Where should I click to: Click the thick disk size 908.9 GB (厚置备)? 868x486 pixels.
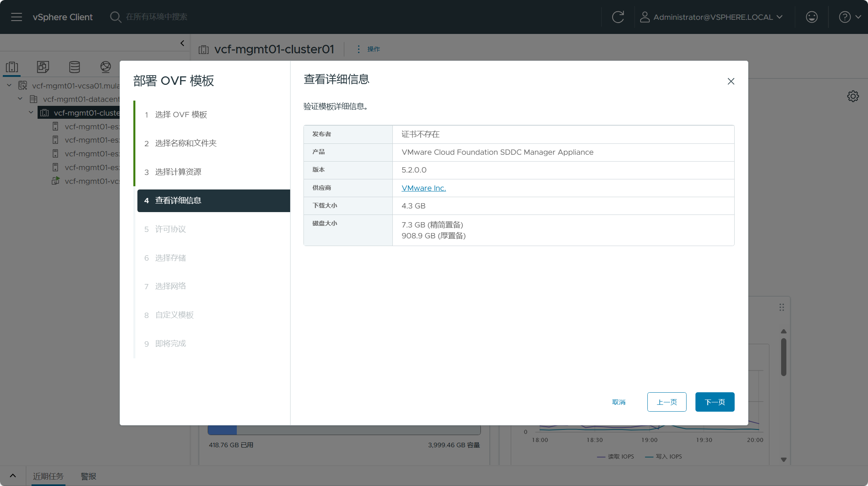point(434,236)
